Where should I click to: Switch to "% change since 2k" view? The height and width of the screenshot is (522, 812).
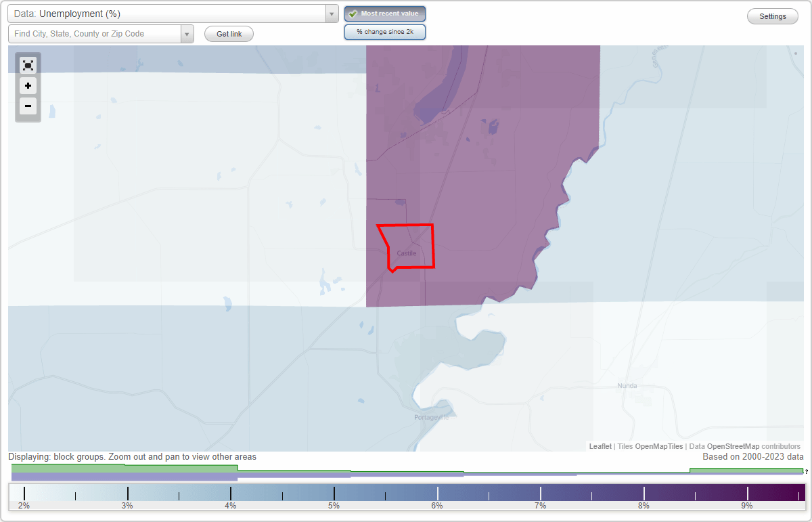pyautogui.click(x=385, y=31)
